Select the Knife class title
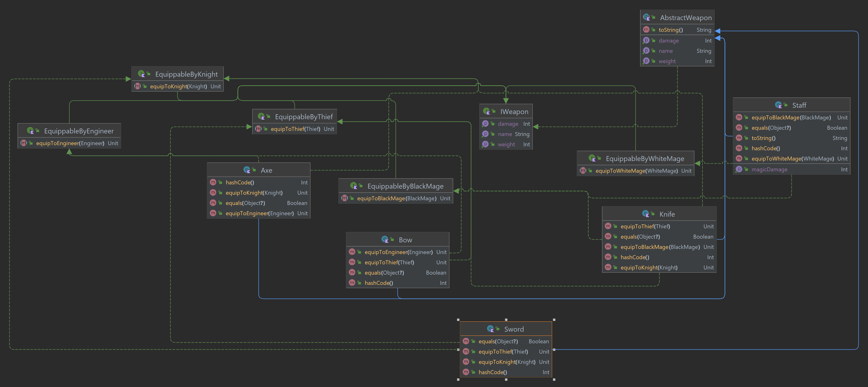 point(667,214)
